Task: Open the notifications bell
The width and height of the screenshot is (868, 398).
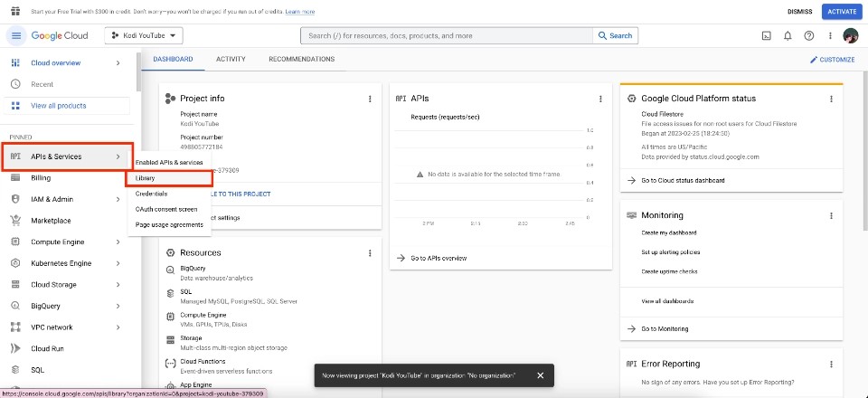Action: click(788, 35)
